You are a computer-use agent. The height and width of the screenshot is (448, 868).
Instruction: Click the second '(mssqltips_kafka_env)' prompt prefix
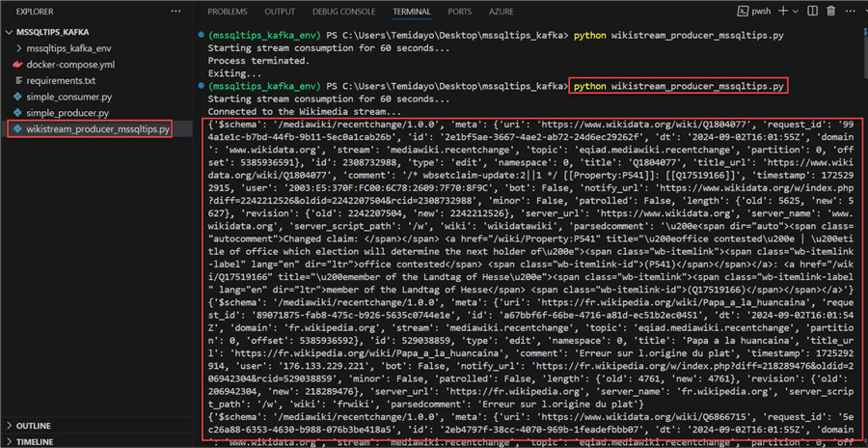(x=264, y=87)
